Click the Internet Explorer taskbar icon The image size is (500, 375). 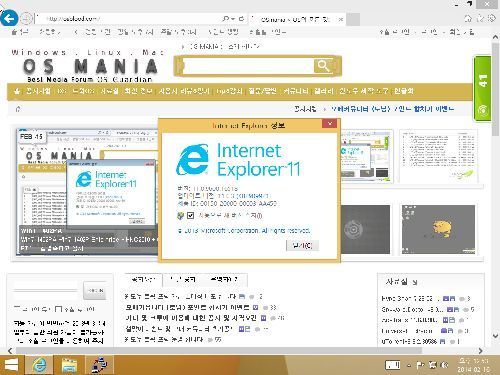pos(40,365)
